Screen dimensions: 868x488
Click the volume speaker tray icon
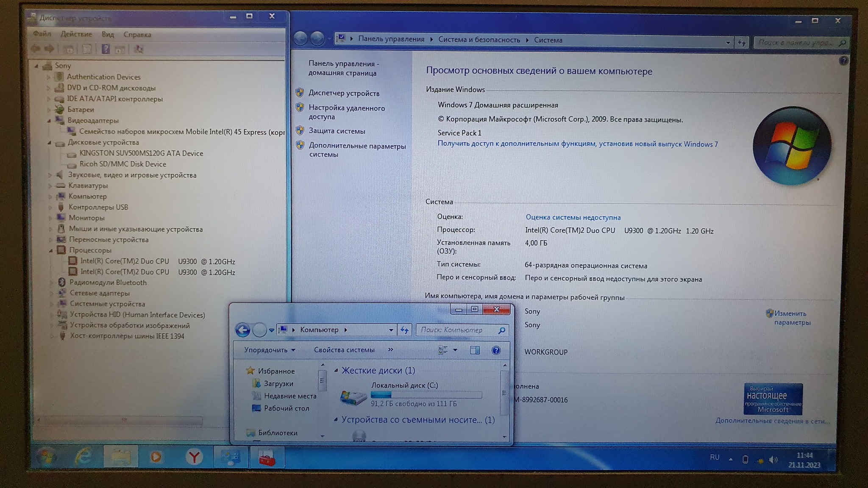click(x=773, y=460)
